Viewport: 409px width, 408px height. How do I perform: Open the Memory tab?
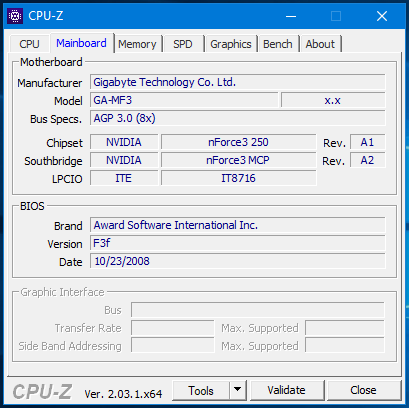click(x=137, y=44)
